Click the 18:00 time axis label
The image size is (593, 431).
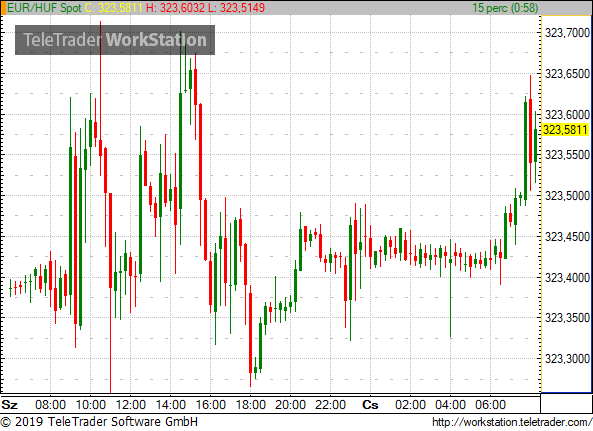[x=250, y=405]
